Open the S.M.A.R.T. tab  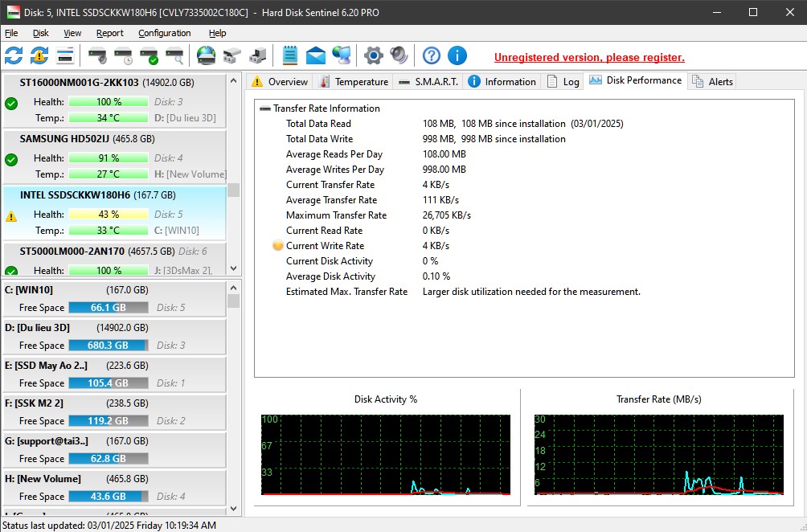(430, 80)
